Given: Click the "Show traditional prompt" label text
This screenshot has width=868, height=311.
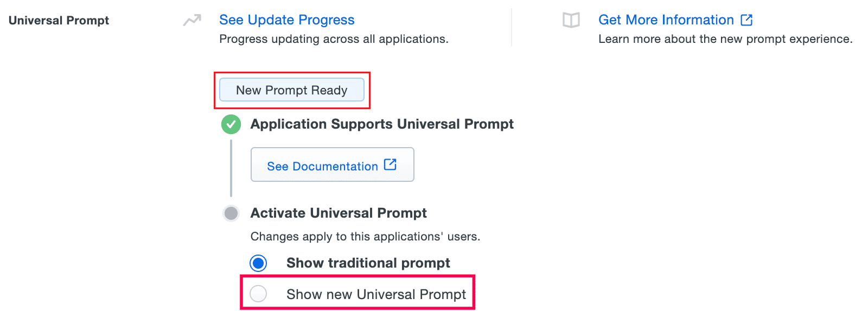Looking at the screenshot, I should coord(368,263).
